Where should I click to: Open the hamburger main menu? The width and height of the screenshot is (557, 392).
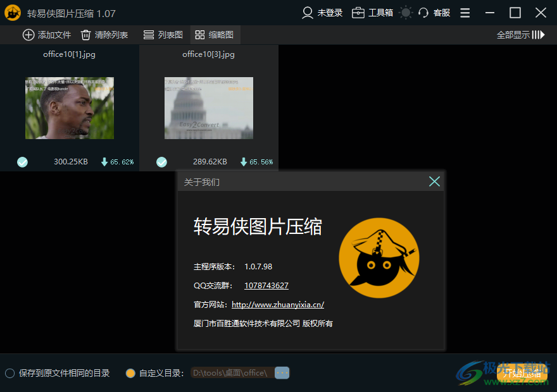point(465,13)
